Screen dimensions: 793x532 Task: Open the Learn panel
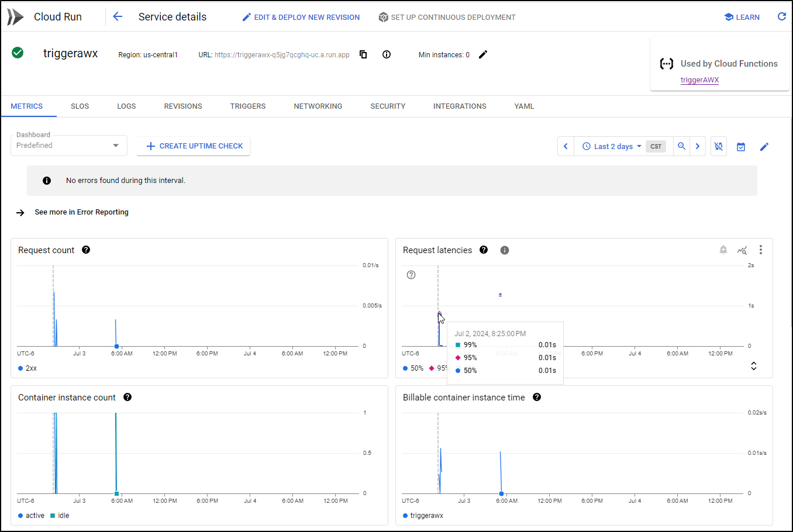742,18
